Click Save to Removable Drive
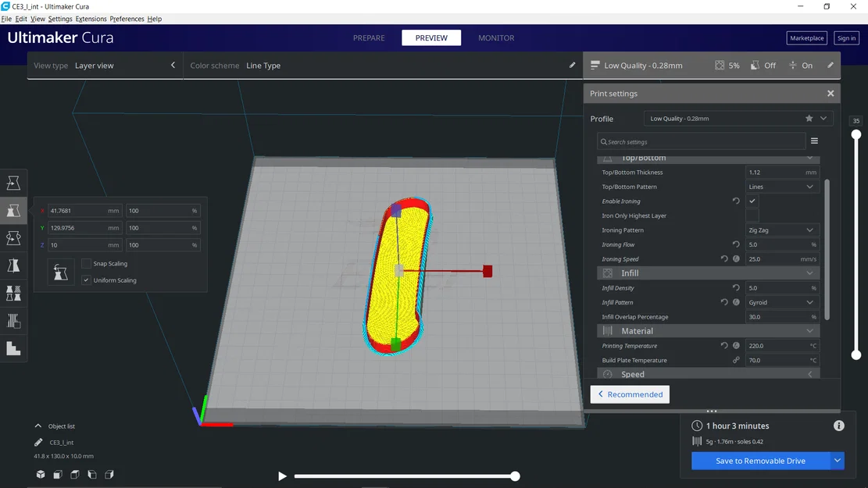This screenshot has width=868, height=488. tap(760, 461)
